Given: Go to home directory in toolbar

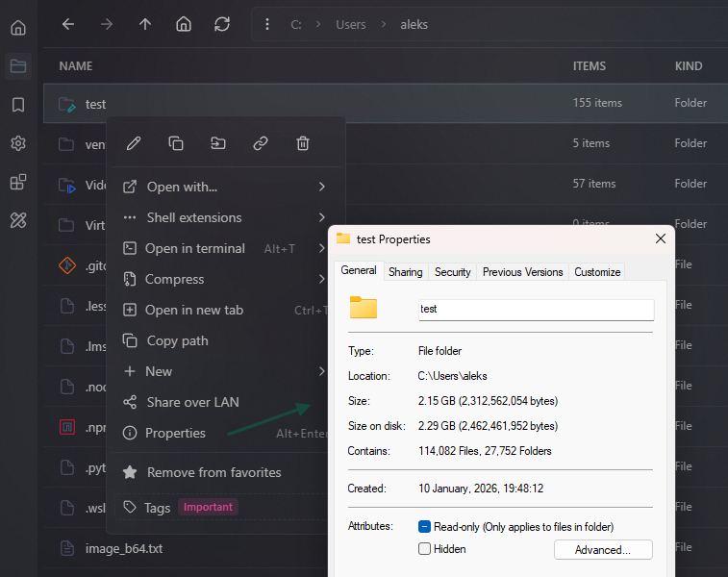Looking at the screenshot, I should point(184,24).
